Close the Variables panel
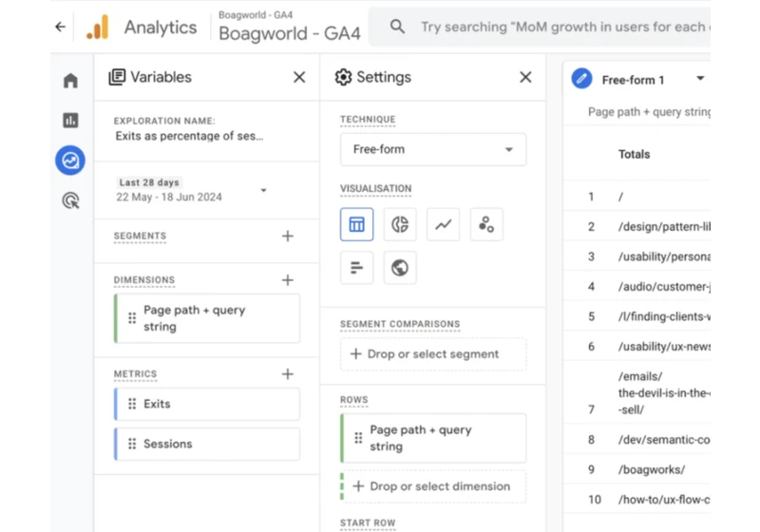This screenshot has height=532, width=760. coord(299,77)
